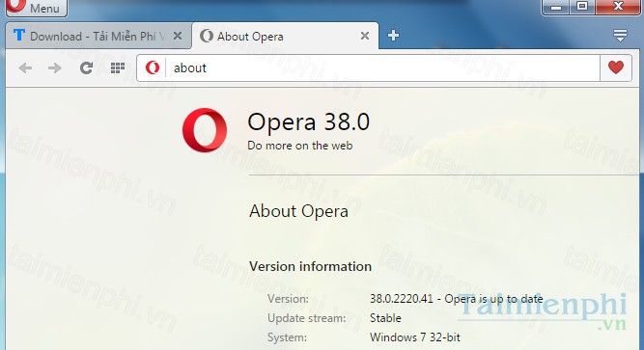The image size is (644, 350).
Task: Minimize the Opera window
Action: (556, 6)
